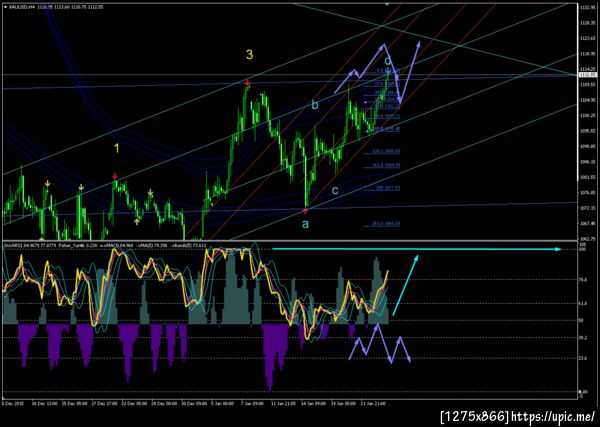This screenshot has height=427, width=600.
Task: Click the 38.2 level on indicator scale
Action: click(x=583, y=337)
